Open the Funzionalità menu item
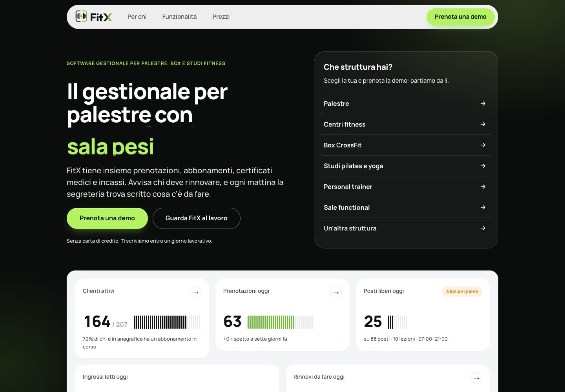This screenshot has width=565, height=392. 179,17
